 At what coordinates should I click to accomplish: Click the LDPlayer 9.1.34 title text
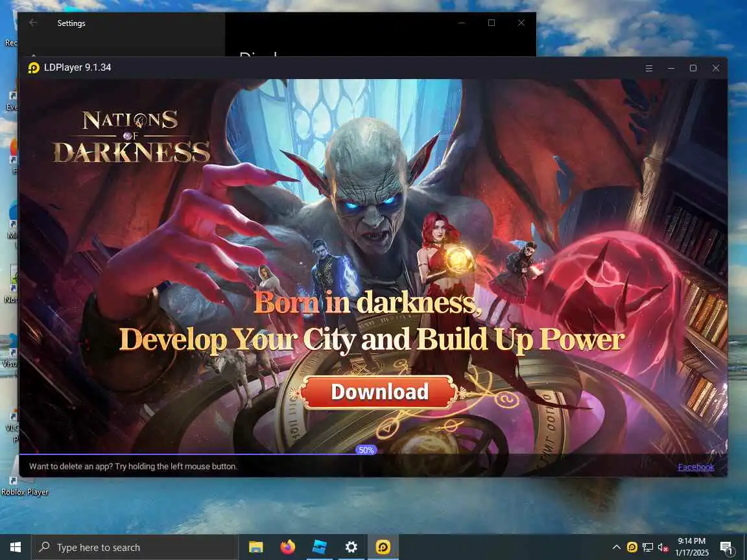point(78,67)
